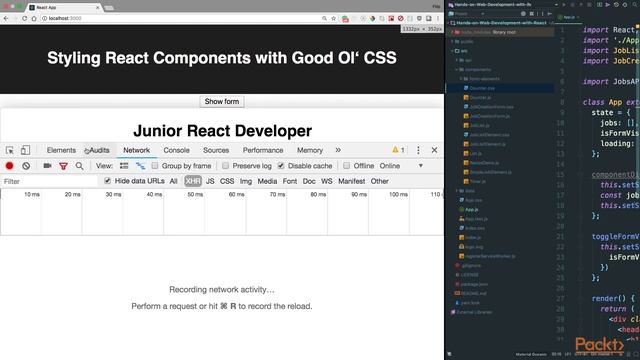The height and width of the screenshot is (360, 640).
Task: Open the red ad-blocker extension icon in Chrome
Action: coord(400,18)
